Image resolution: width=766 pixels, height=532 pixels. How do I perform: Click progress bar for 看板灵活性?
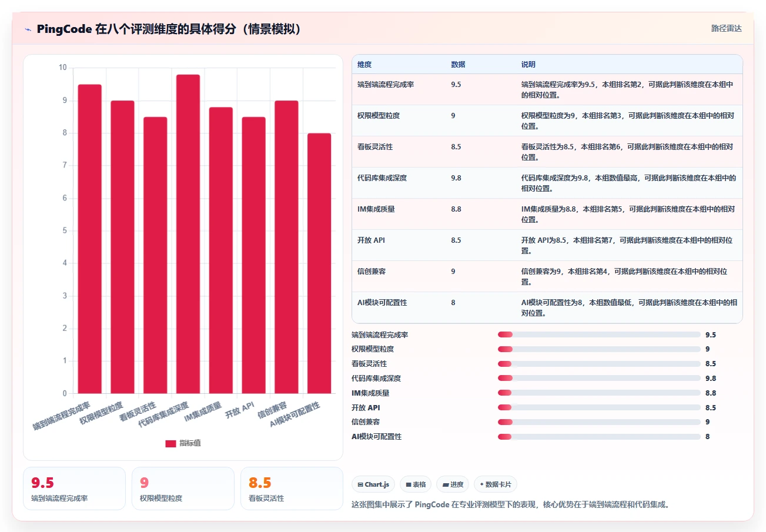click(x=599, y=364)
